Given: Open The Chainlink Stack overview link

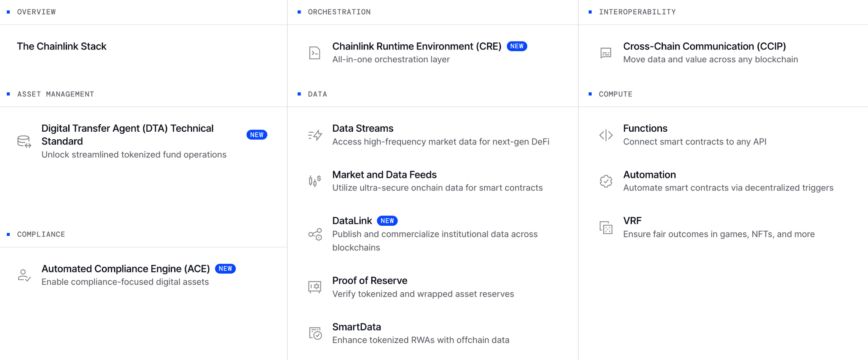Looking at the screenshot, I should coord(61,46).
